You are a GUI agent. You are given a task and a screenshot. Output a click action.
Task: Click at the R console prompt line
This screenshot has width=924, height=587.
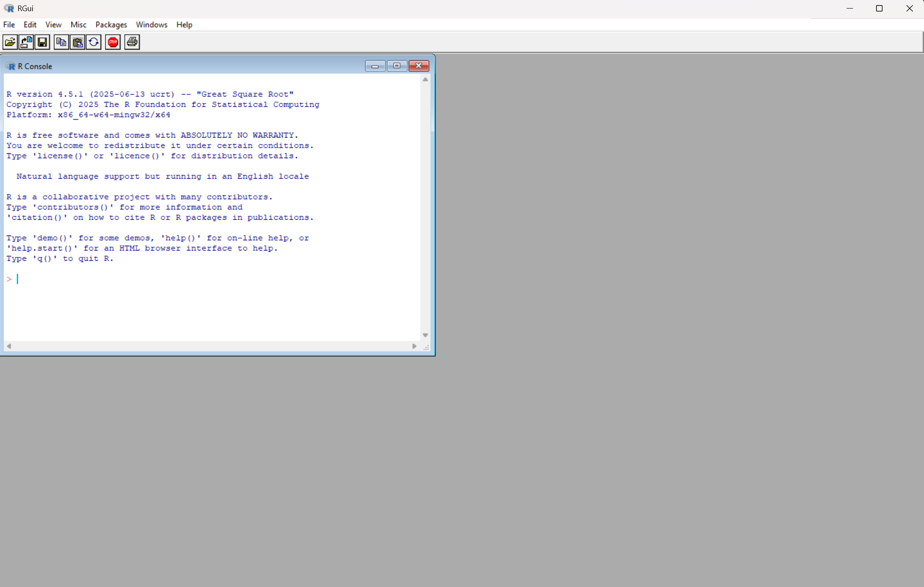tap(128, 279)
